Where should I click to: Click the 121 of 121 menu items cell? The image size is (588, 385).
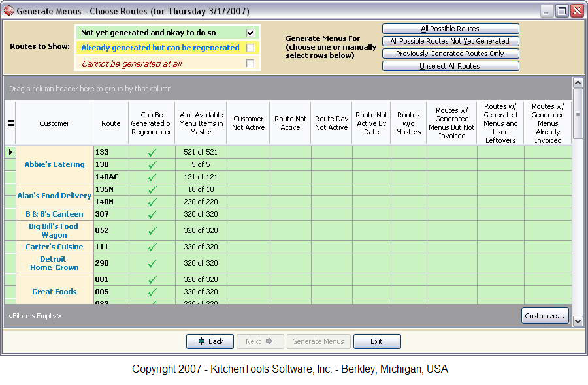point(201,177)
